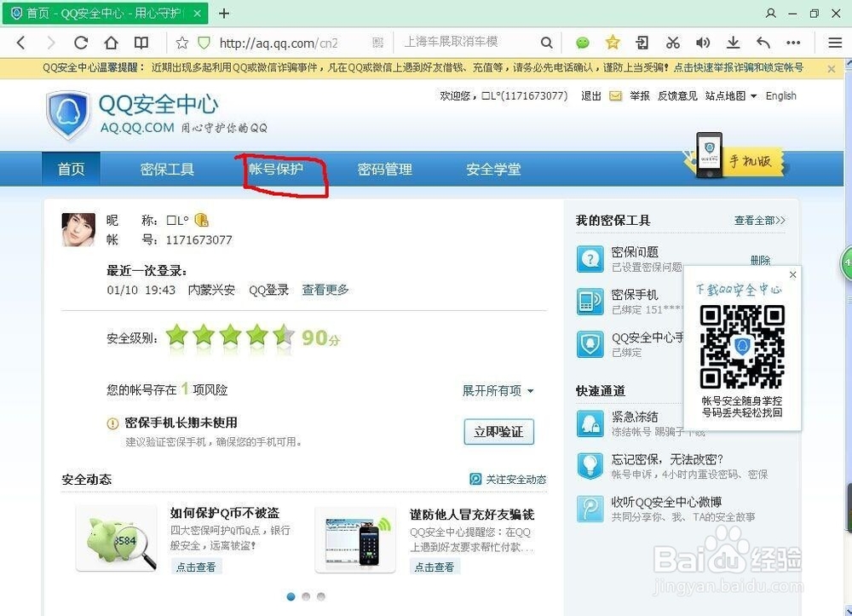Select the QQ安全中心 browser tab

coord(106,13)
